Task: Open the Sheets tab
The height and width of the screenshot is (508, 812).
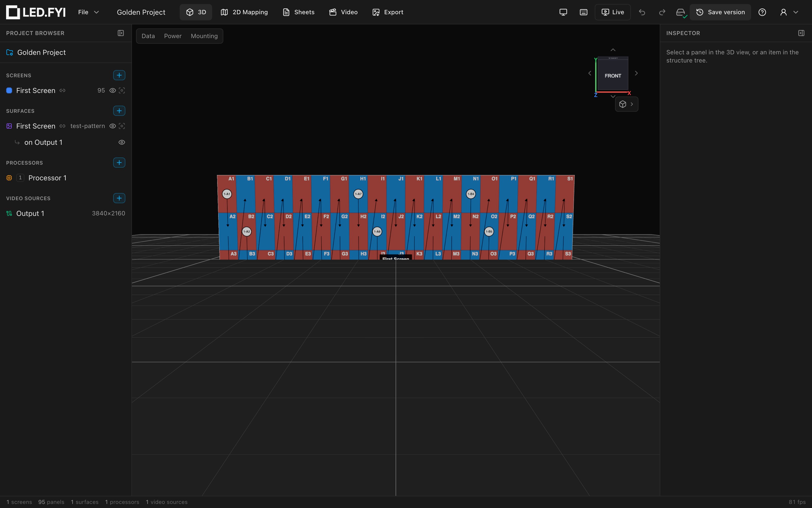Action: [299, 12]
